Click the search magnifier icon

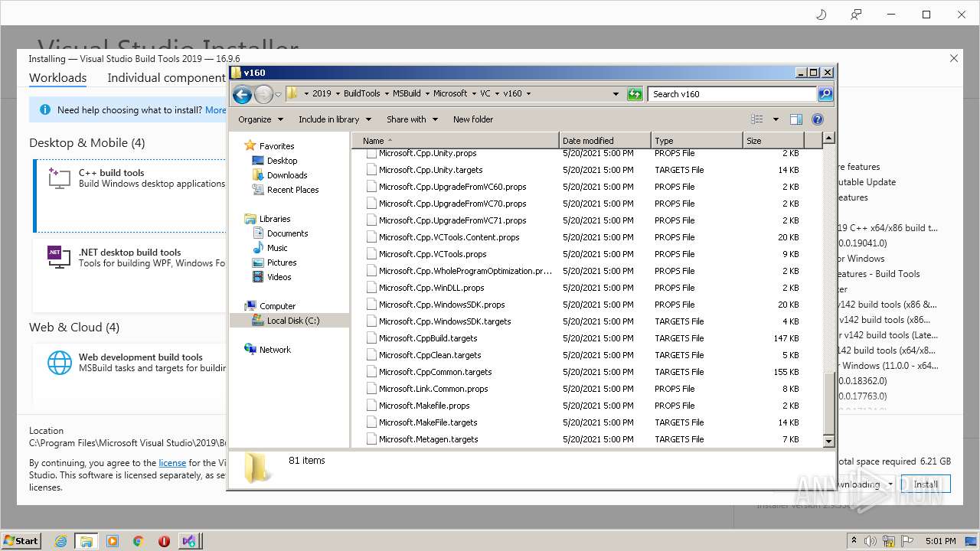tap(825, 94)
